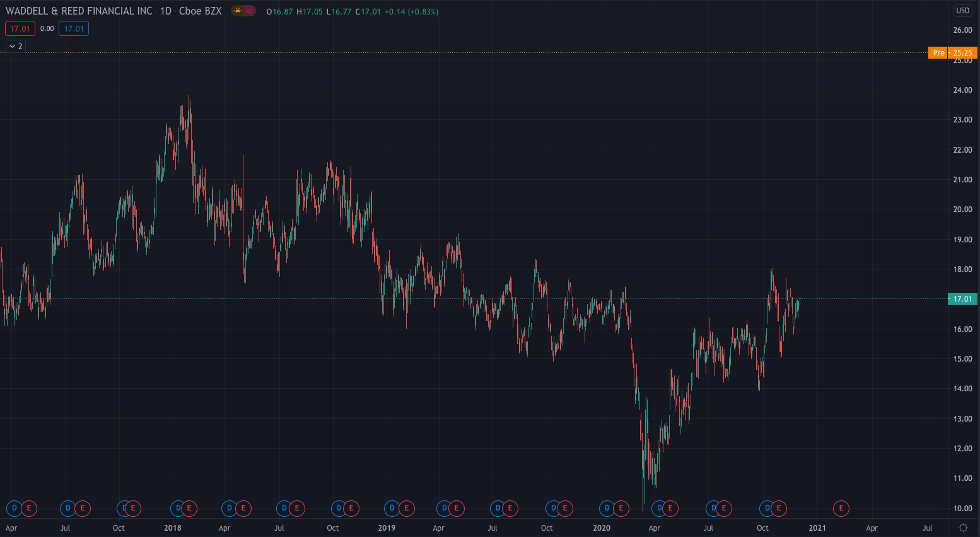Viewport: 980px width, 537px height.
Task: Click the dividend D marker near Oct 2018
Action: pyautogui.click(x=339, y=508)
